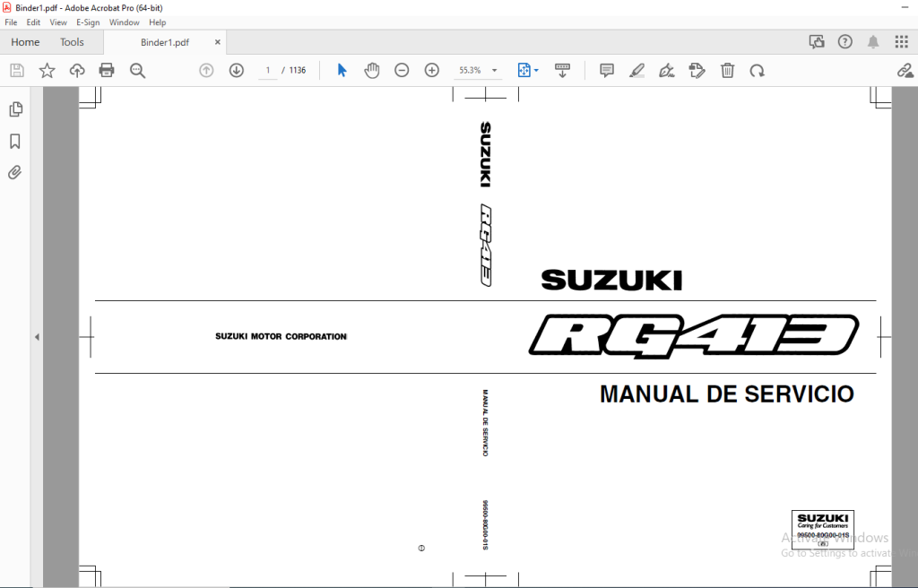918x588 pixels.
Task: Click the Save file icon
Action: tap(17, 71)
